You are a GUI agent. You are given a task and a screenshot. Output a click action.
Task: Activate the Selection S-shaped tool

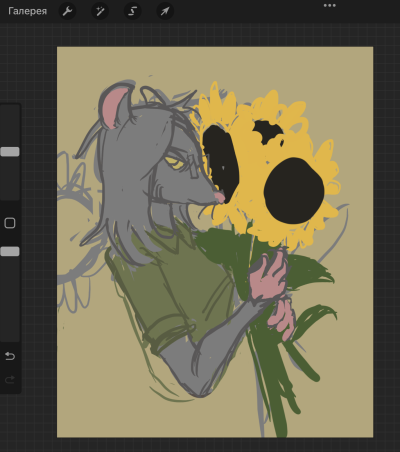click(x=132, y=11)
